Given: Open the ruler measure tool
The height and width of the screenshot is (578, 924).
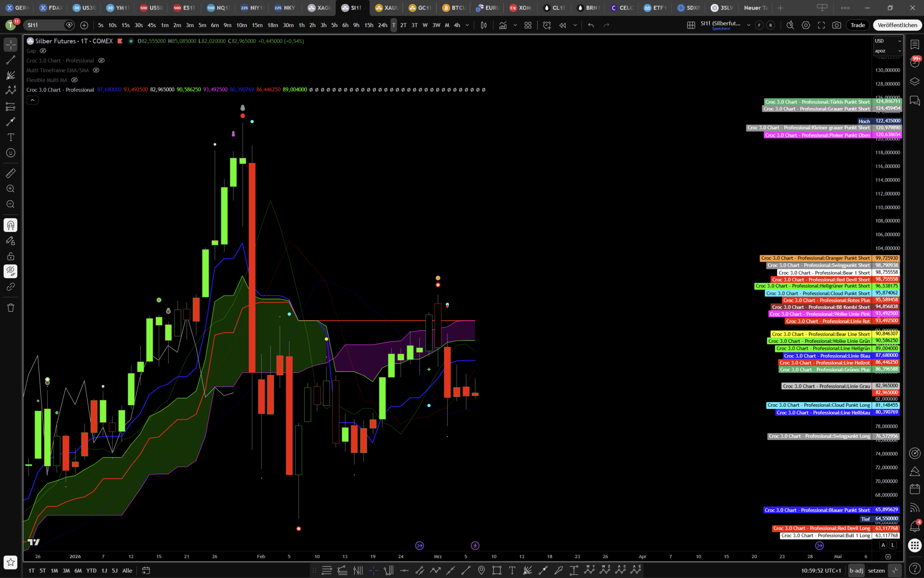Looking at the screenshot, I should point(10,173).
